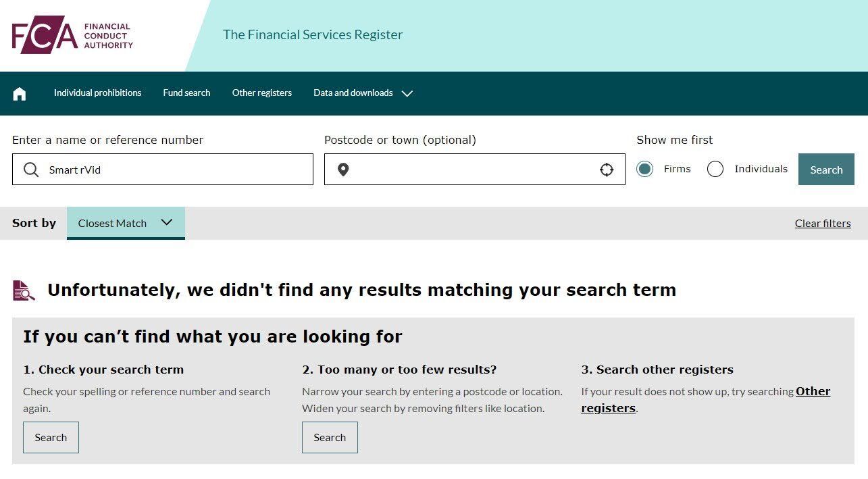Expand the Data and downloads menu

pyautogui.click(x=353, y=93)
